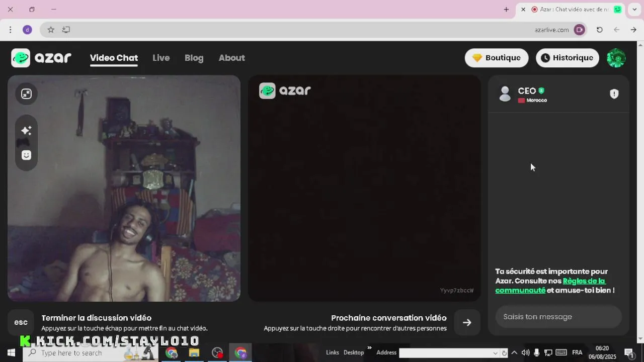The height and width of the screenshot is (362, 644).
Task: Open the network tray icon
Action: point(548,352)
